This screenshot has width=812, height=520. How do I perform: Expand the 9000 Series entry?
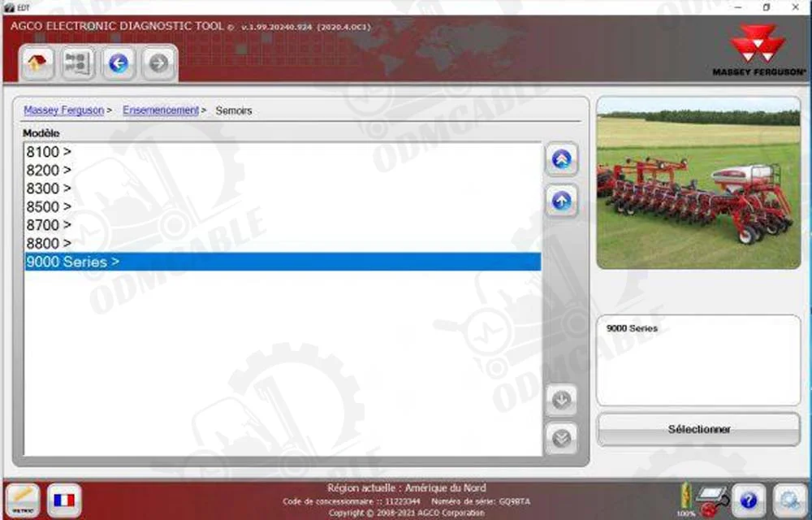(x=73, y=262)
